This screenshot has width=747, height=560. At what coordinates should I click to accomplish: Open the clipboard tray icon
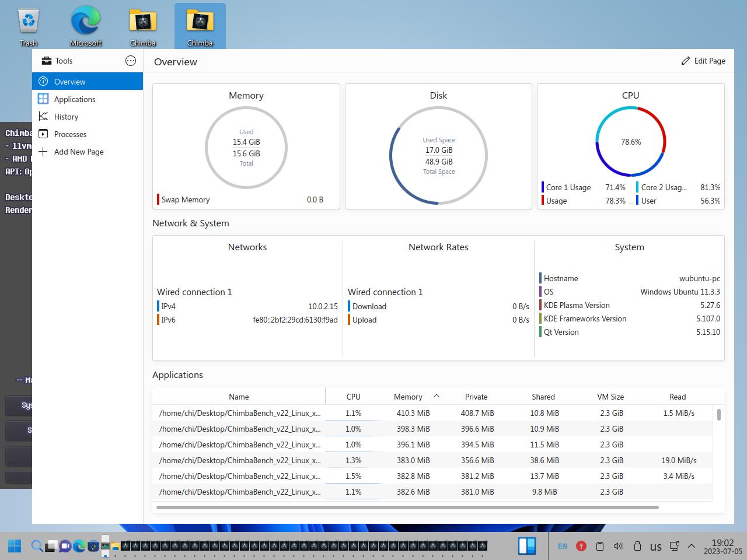pos(599,546)
